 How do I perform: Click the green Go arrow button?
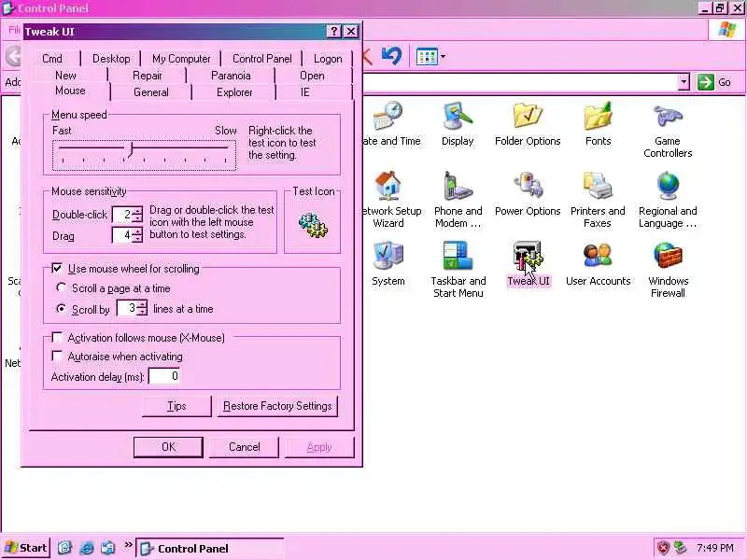705,82
